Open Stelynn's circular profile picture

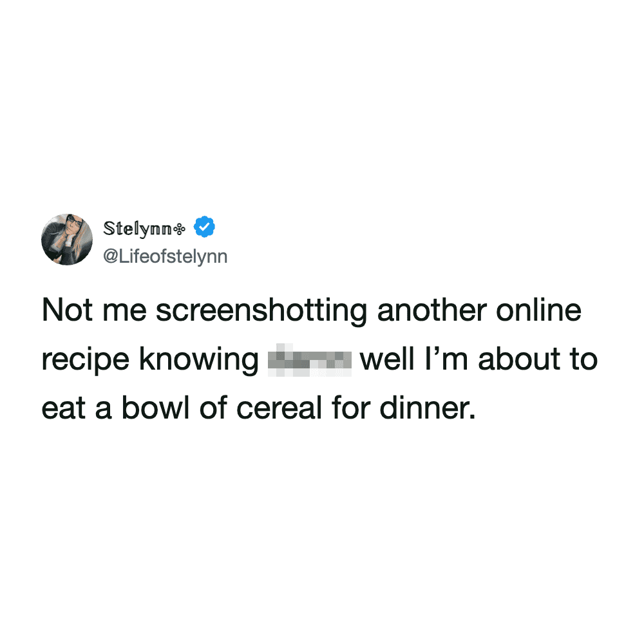coord(67,240)
